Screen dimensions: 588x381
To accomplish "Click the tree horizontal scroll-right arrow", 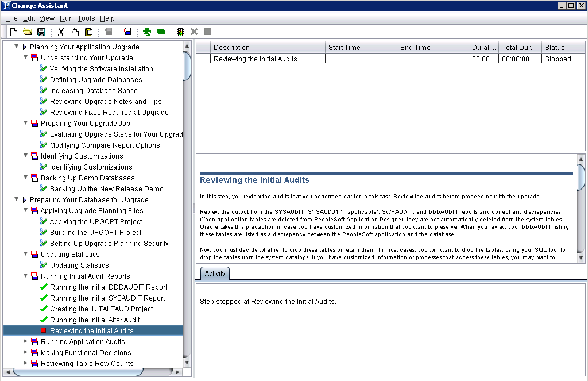I will coord(178,372).
